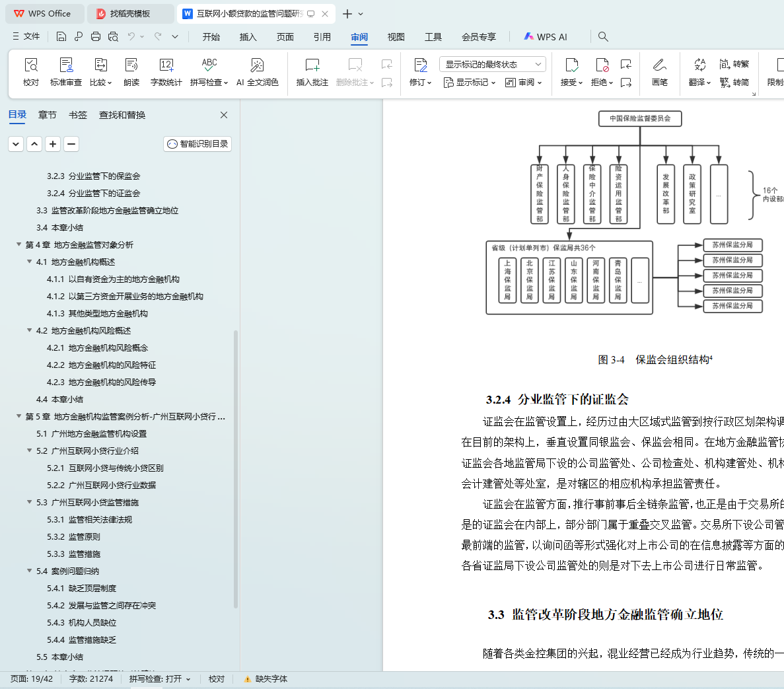The height and width of the screenshot is (689, 784).
Task: Click the move-down arrow in outline panel
Action: [16, 144]
